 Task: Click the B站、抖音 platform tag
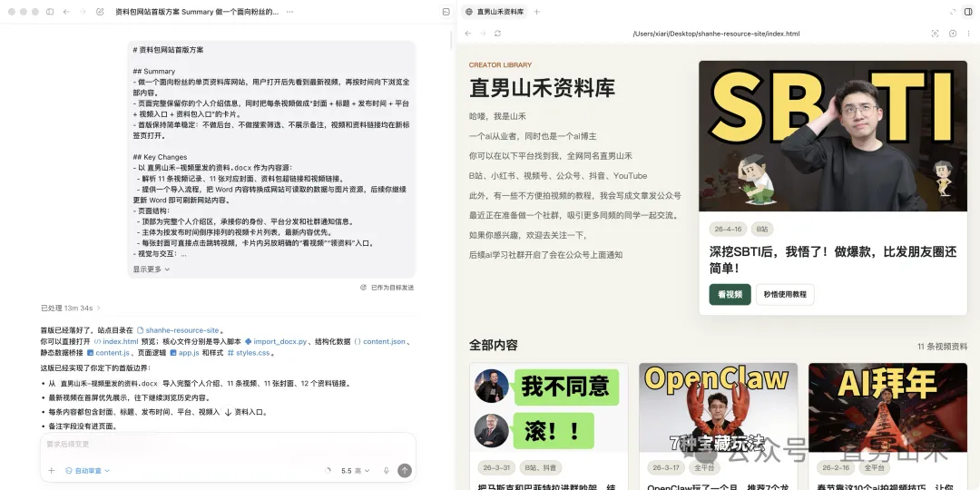coord(541,467)
